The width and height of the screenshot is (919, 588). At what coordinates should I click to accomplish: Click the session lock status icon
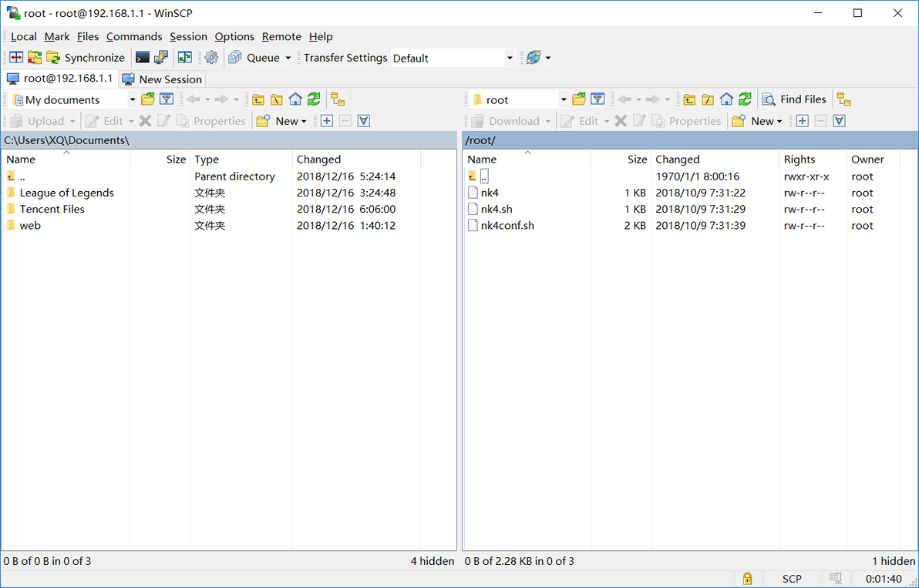point(747,579)
